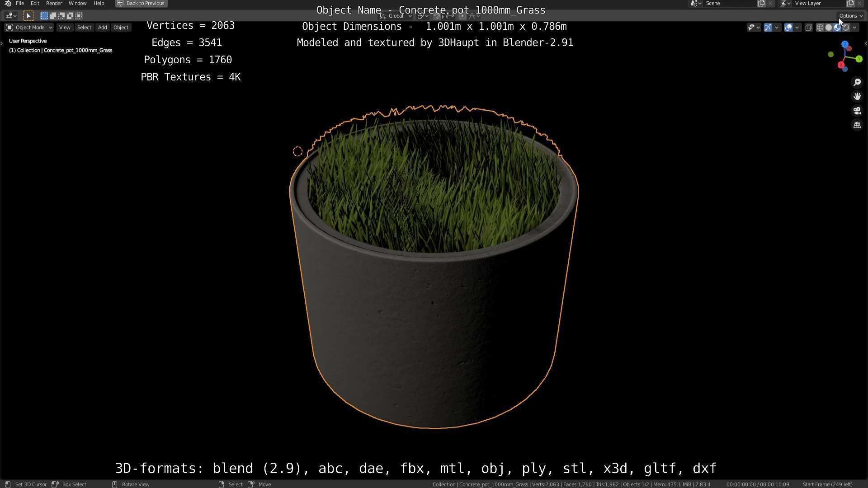Click User Perspective label
The width and height of the screenshot is (868, 488).
coord(28,41)
